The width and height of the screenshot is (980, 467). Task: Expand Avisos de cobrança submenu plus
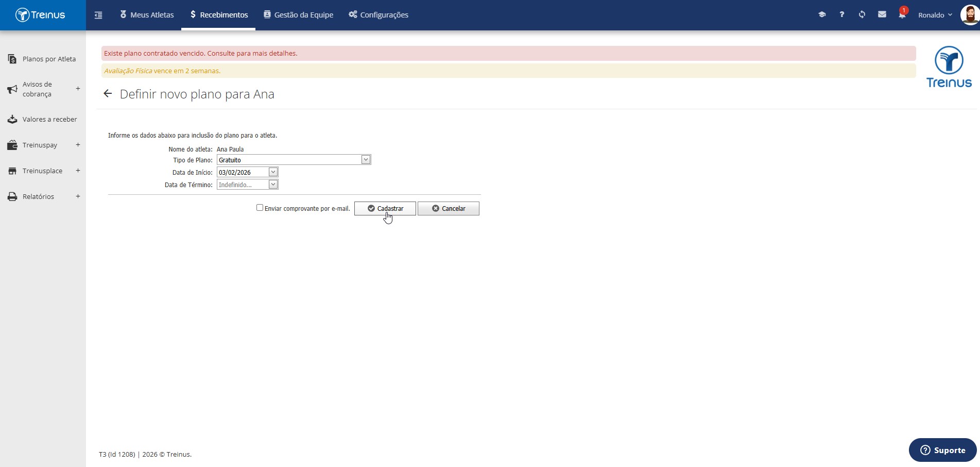click(78, 89)
